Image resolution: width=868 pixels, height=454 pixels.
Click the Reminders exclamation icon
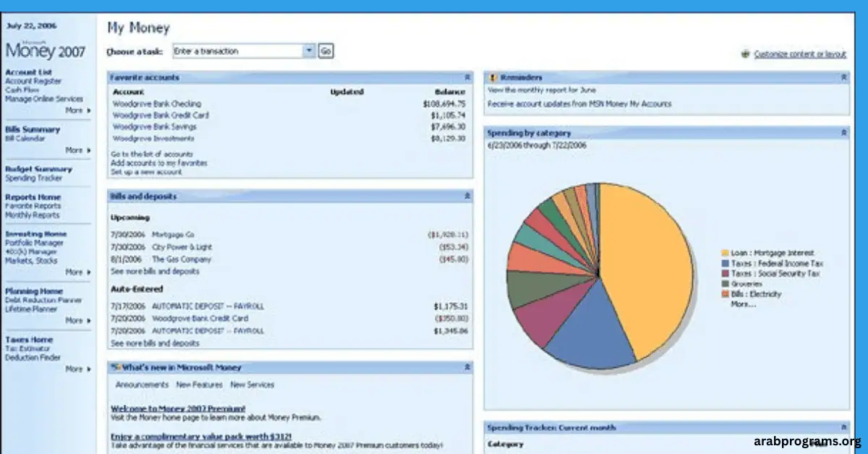click(492, 77)
